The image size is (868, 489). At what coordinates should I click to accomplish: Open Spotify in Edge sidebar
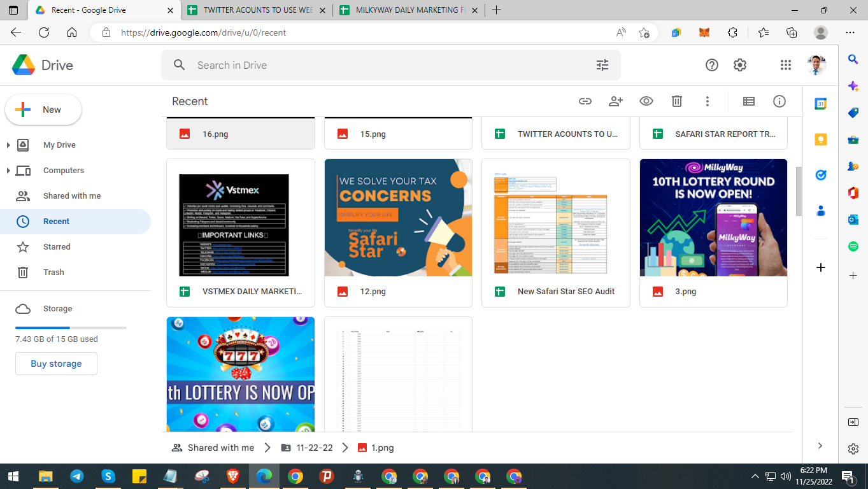(x=853, y=246)
